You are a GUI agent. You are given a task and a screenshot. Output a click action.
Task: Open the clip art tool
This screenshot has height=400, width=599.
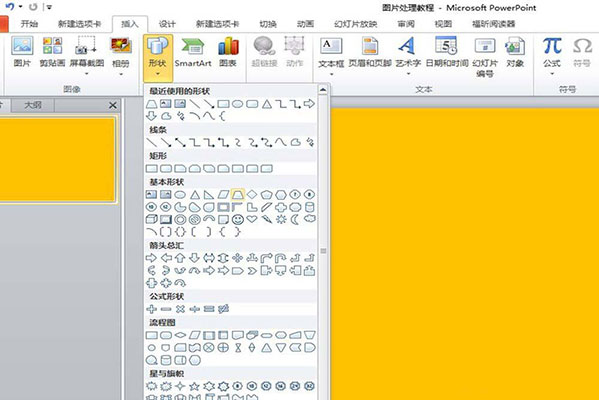pos(52,52)
